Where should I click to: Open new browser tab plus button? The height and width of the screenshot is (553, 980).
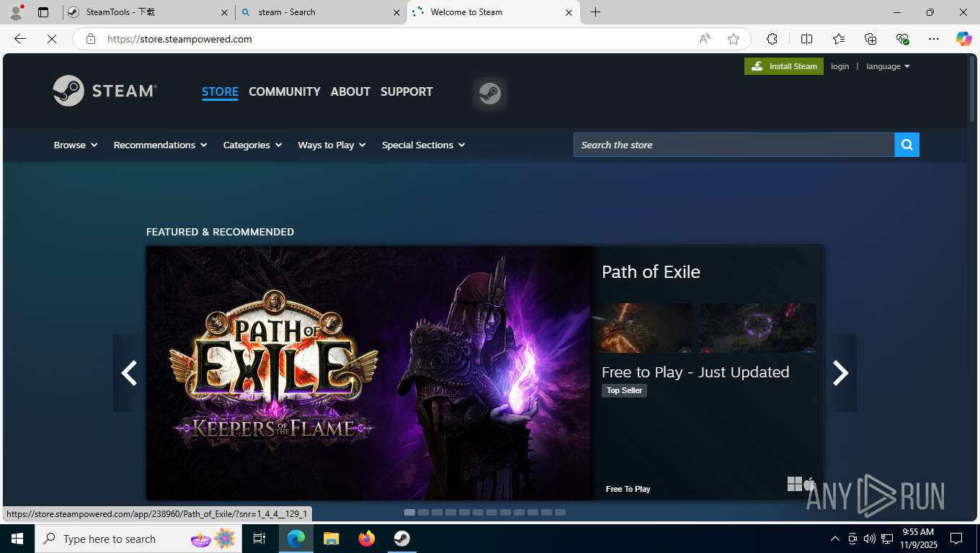coord(595,12)
